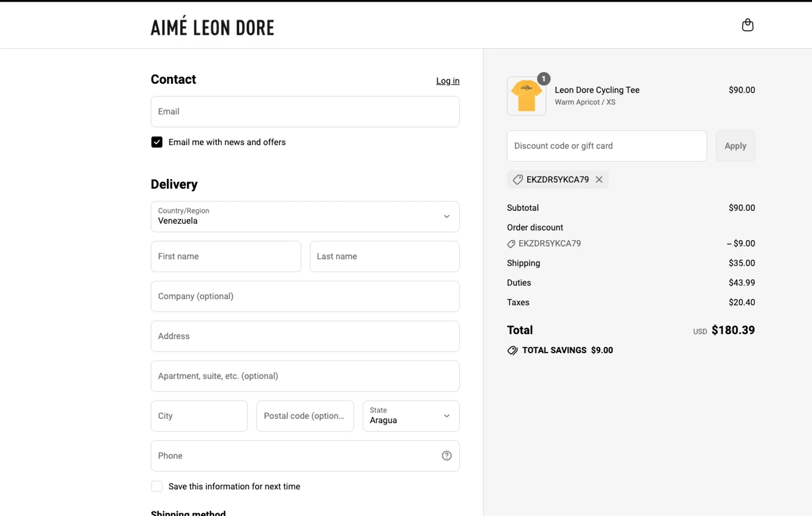Click the tag icon under Order discount
Viewport: 812px width, 516px height.
(x=511, y=244)
